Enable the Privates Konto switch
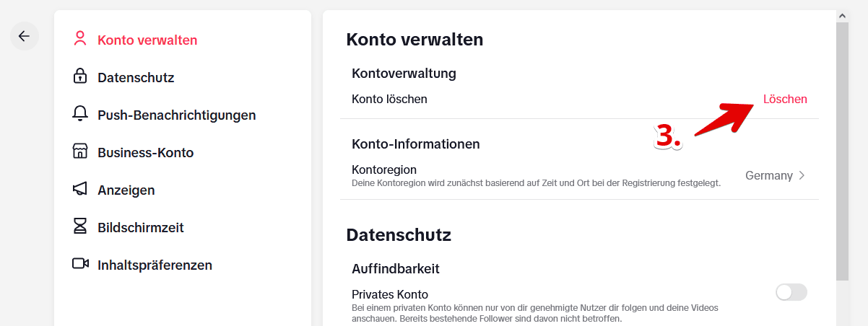868x326 pixels. pos(791,292)
